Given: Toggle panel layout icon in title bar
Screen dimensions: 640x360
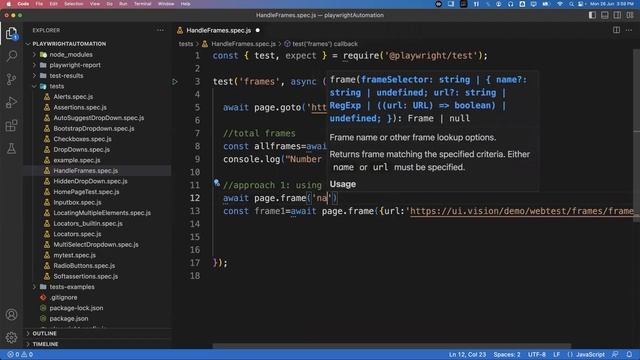Looking at the screenshot, I should [605, 15].
